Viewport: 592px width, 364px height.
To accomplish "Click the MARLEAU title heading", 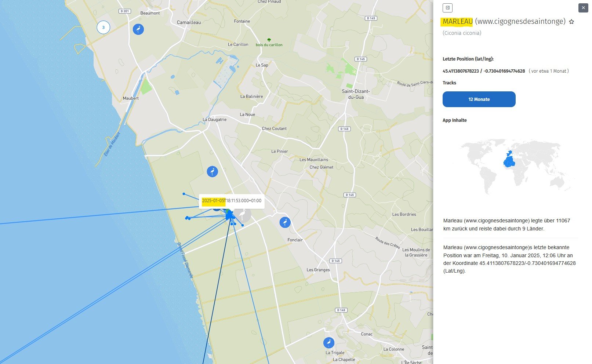I will 457,22.
